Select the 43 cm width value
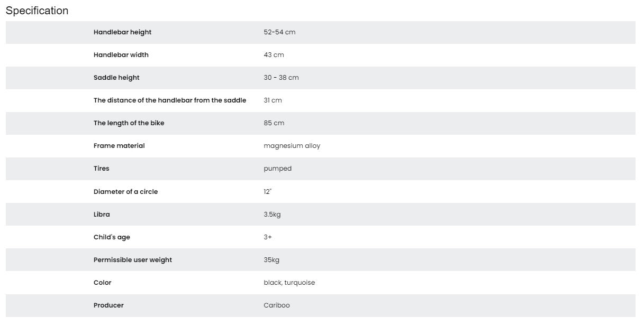Screen dimensions: 644x326 click(274, 55)
